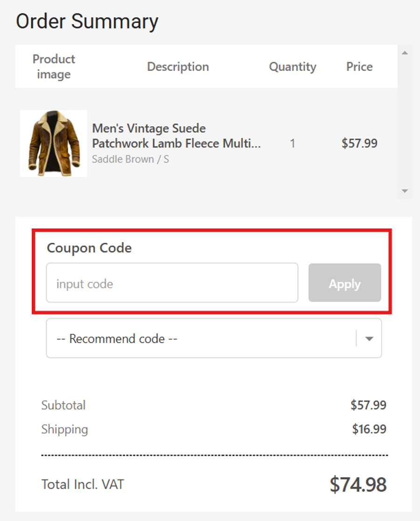Click the Total Incl. VAT label
Screen dimensions: 420x521
tap(83, 484)
